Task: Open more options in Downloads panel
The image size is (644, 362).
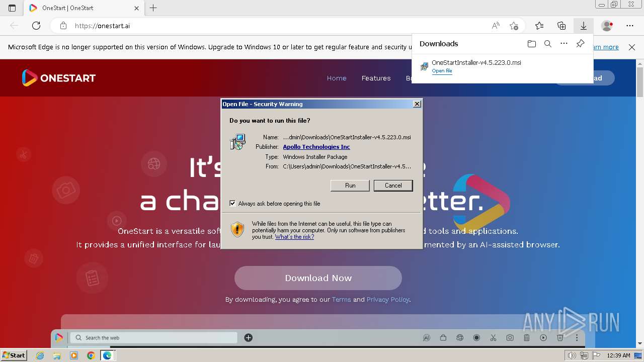Action: click(x=564, y=44)
